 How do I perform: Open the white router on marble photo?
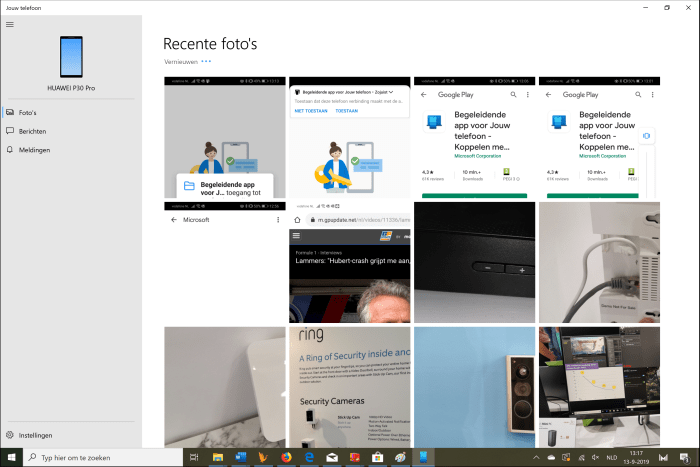coord(225,387)
